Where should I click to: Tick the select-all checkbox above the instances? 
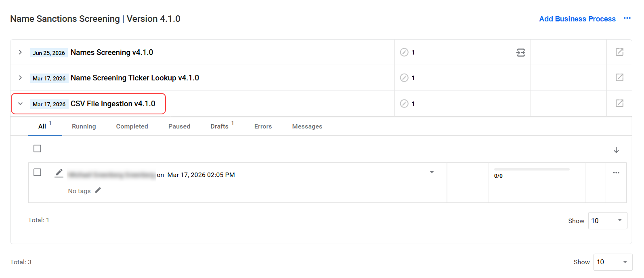pyautogui.click(x=38, y=149)
